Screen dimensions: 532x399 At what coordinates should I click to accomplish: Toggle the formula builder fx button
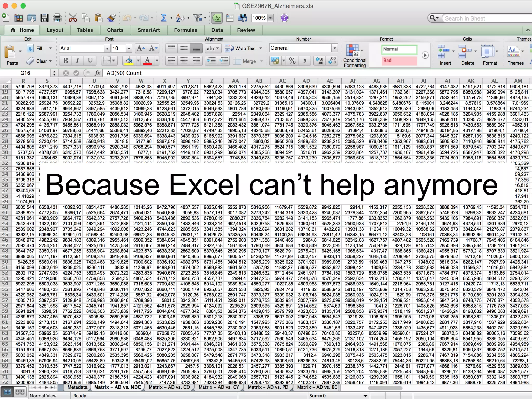pyautogui.click(x=217, y=18)
